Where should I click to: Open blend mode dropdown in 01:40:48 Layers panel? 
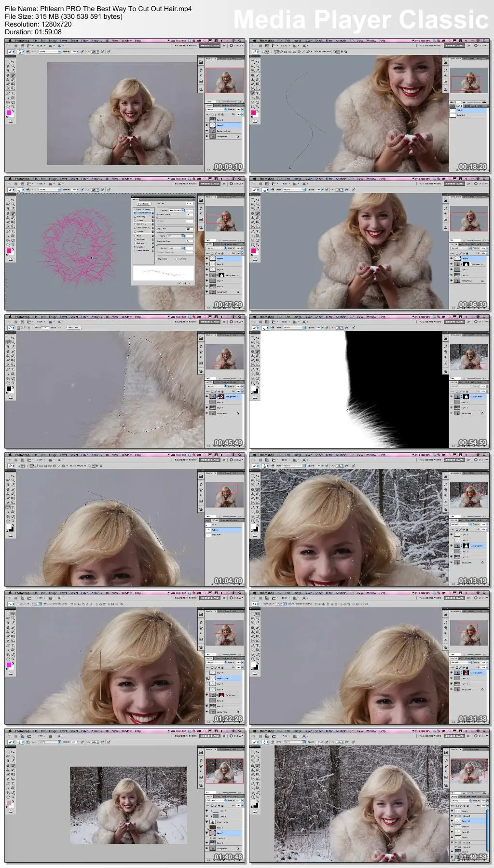215,800
